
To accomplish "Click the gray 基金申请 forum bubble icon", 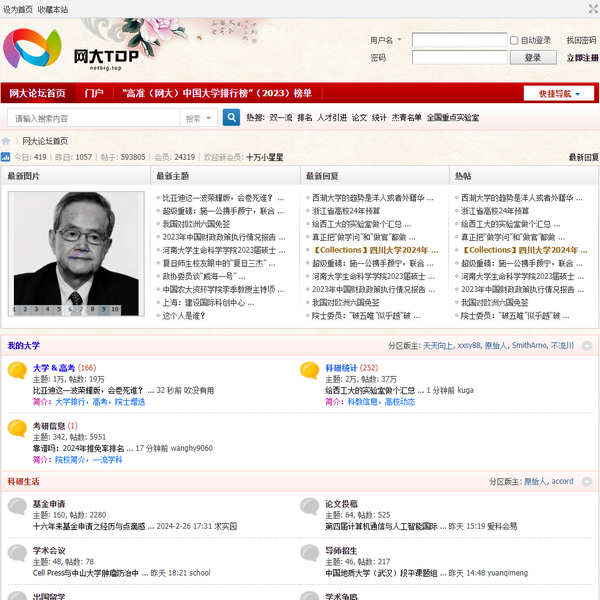I will [x=17, y=507].
